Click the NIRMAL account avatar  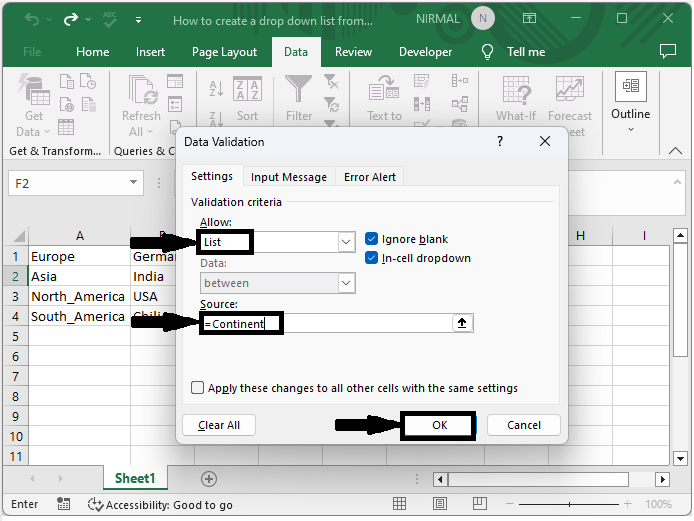(482, 19)
